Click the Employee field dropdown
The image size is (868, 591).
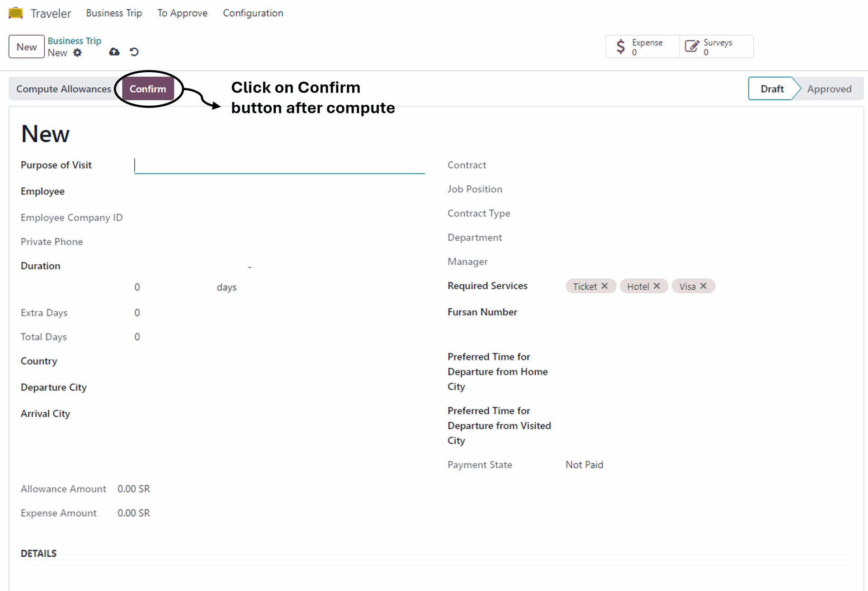279,192
